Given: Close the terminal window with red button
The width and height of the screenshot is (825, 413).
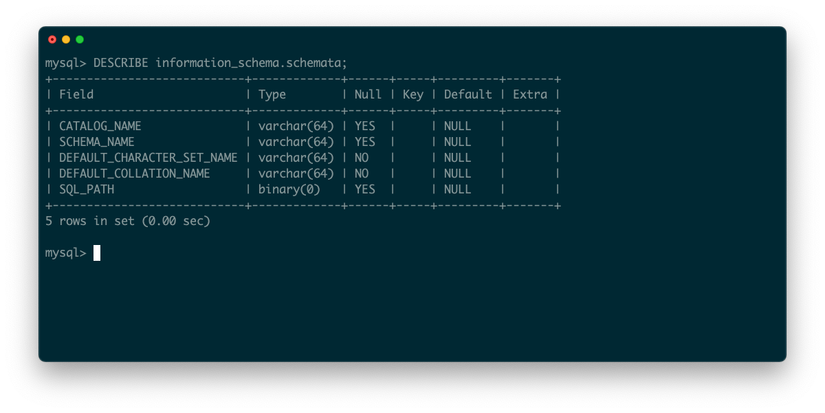Looking at the screenshot, I should click(x=52, y=40).
